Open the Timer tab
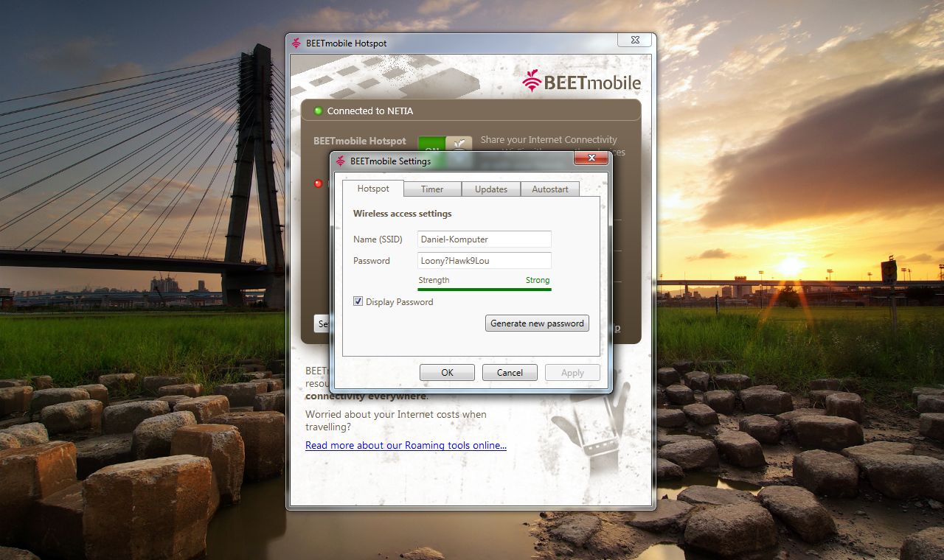 [432, 189]
